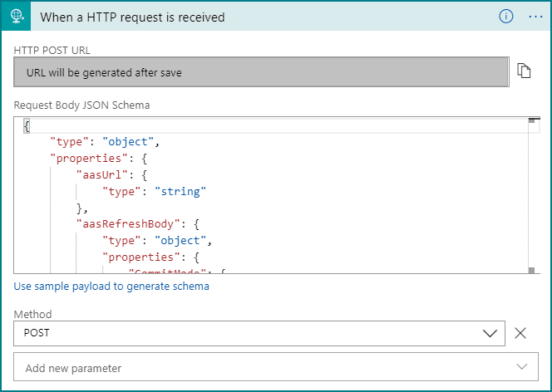Click top of schema editor scrollbar
552x392 pixels.
point(532,121)
